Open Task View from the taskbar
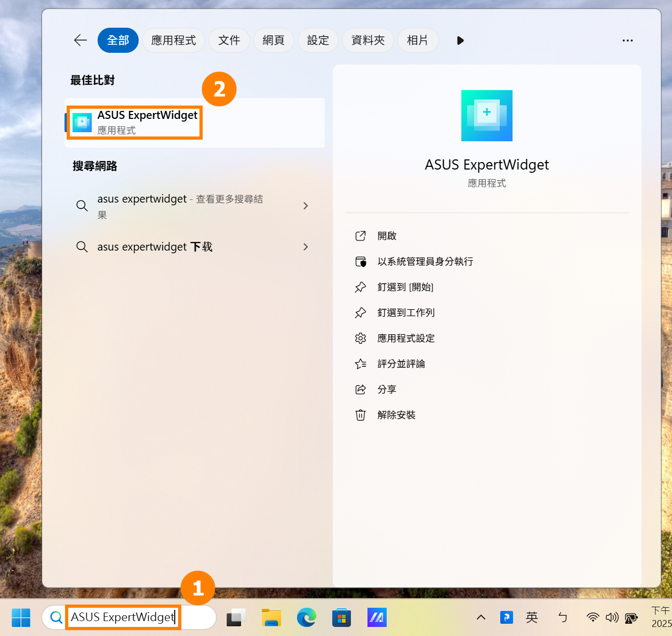 [x=236, y=617]
